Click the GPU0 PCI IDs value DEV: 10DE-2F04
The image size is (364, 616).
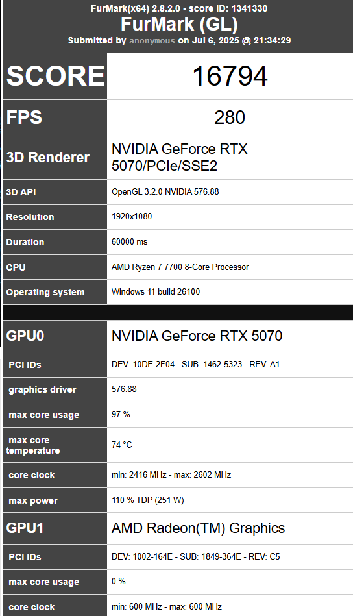pyautogui.click(x=195, y=365)
